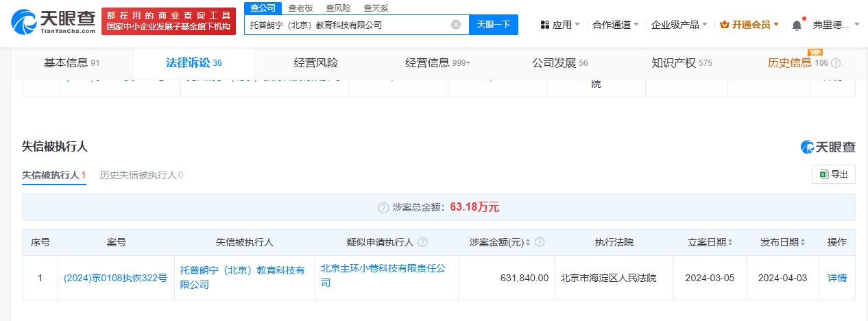This screenshot has width=868, height=321.
Task: Switch to the 经营风险 tab
Action: point(316,63)
